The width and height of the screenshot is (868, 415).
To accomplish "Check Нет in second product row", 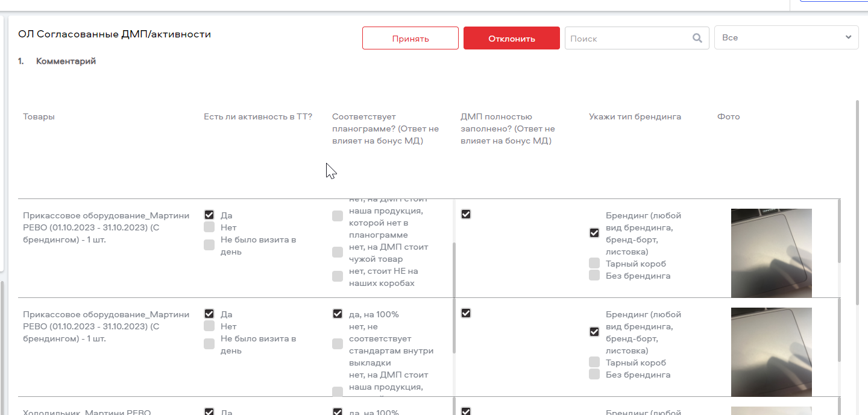I will click(209, 326).
